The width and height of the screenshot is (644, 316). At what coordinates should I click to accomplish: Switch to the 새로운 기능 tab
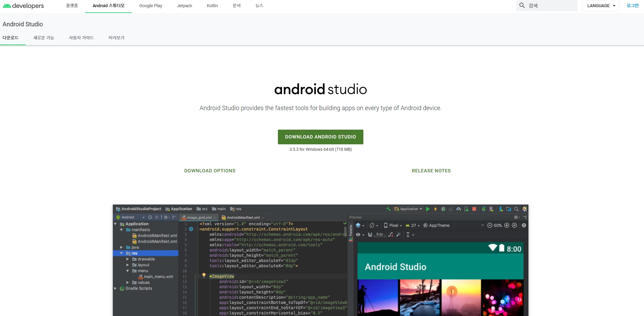(x=44, y=38)
